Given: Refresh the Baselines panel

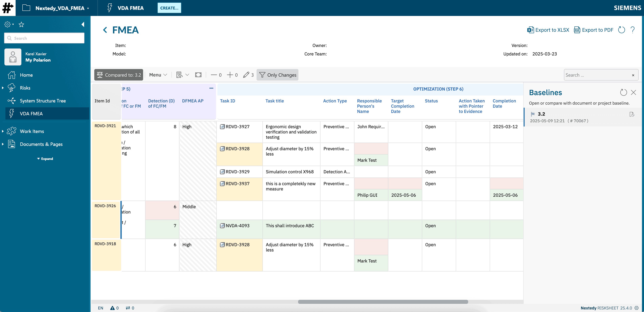Looking at the screenshot, I should [623, 93].
